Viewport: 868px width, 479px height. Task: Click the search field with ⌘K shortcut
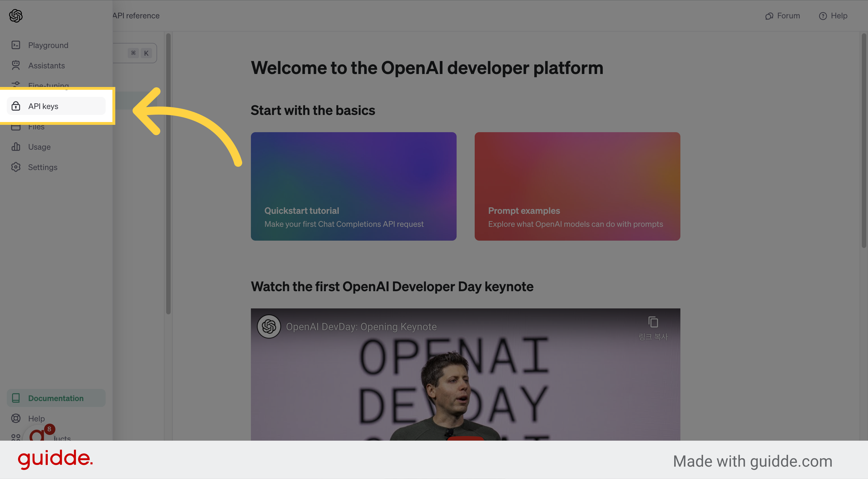coord(135,53)
